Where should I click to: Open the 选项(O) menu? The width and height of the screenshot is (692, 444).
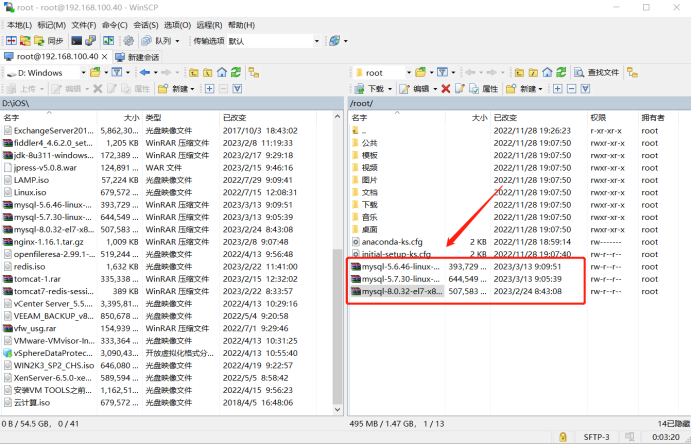pyautogui.click(x=177, y=25)
